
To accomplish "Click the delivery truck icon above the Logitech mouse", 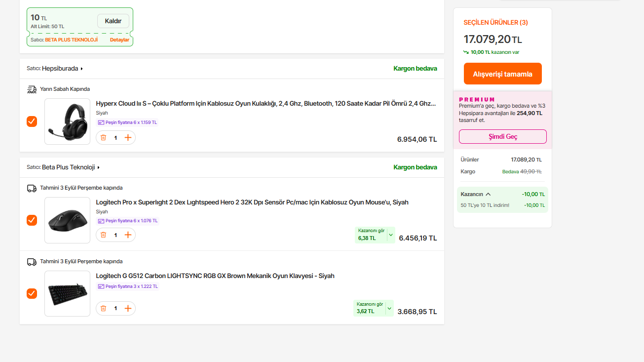I will click(32, 188).
